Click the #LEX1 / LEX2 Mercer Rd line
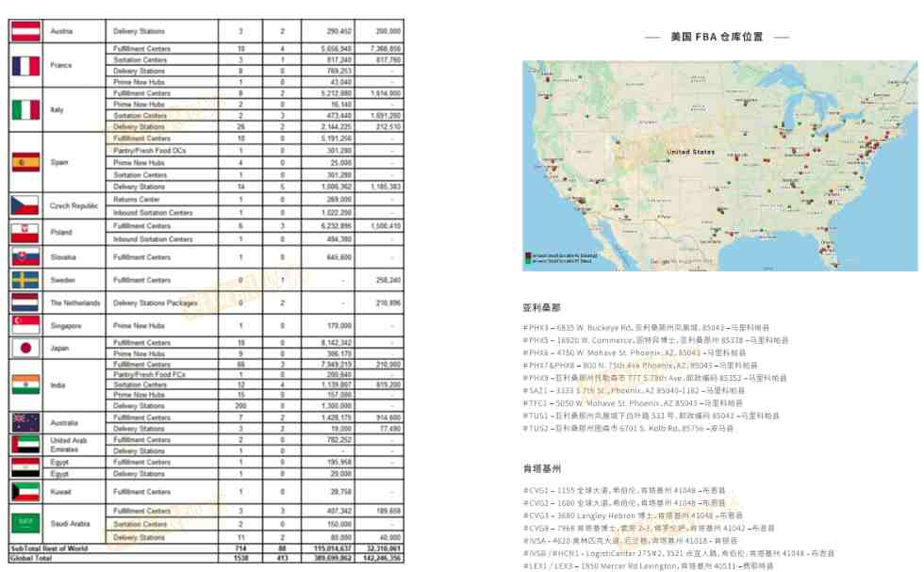This screenshot has height=572, width=924. coord(648,566)
